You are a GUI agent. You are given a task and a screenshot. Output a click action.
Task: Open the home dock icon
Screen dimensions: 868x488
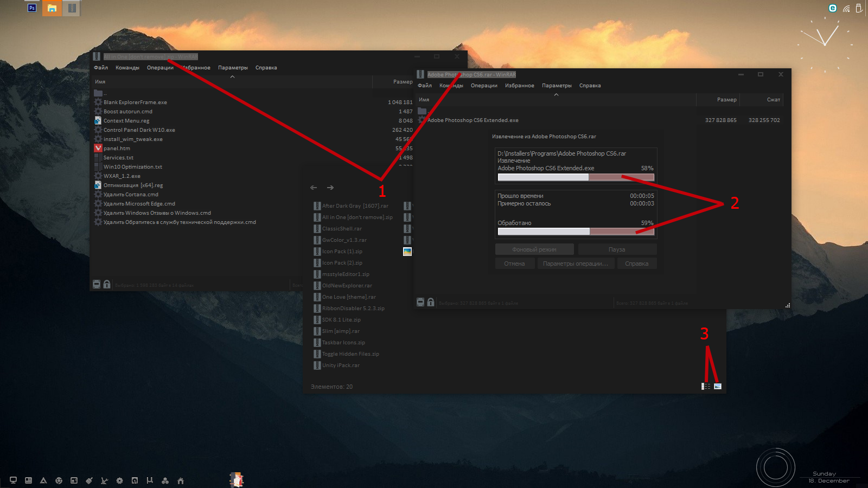coord(181,480)
